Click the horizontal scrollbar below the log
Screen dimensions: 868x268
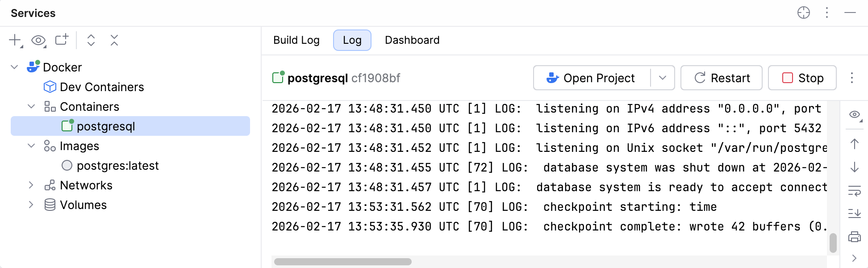coord(344,260)
